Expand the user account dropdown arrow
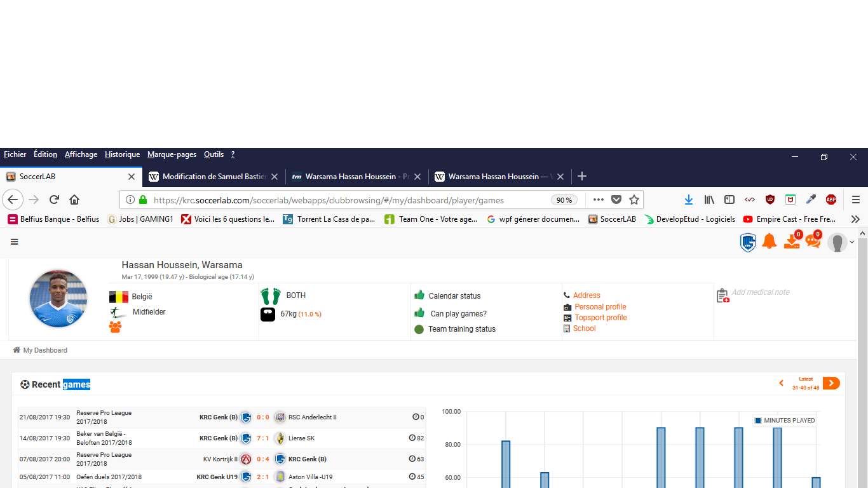The height and width of the screenshot is (488, 868). tap(852, 243)
